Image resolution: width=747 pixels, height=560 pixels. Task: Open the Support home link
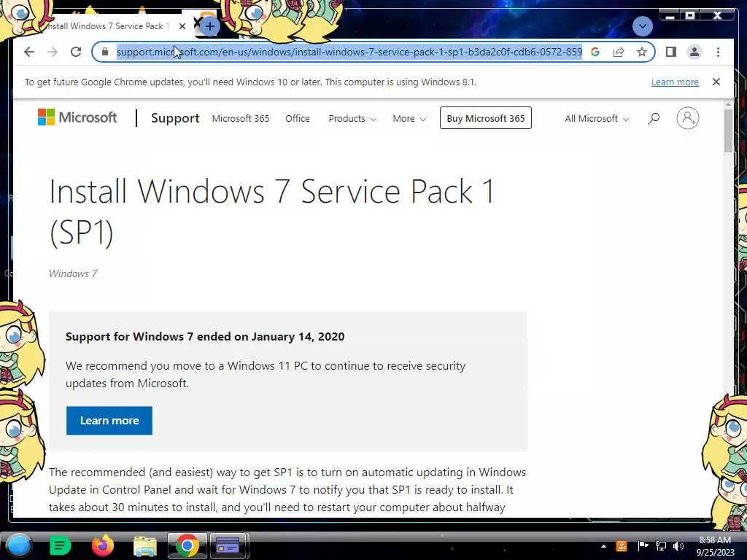175,118
